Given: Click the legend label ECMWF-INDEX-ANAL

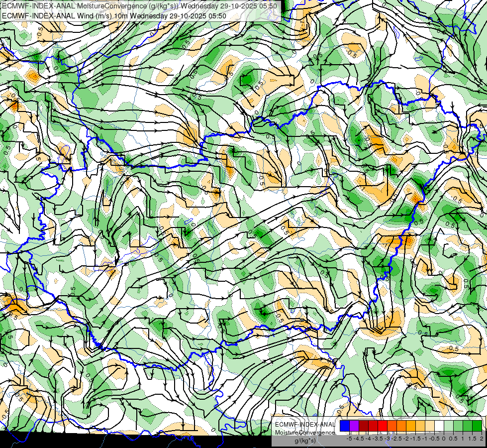Looking at the screenshot, I should 305,425.
